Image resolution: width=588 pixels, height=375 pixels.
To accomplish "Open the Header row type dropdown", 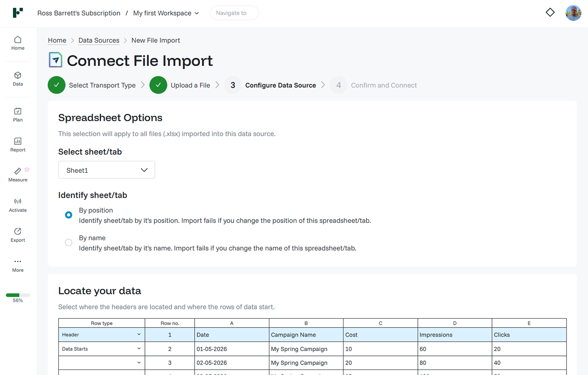I will click(101, 335).
